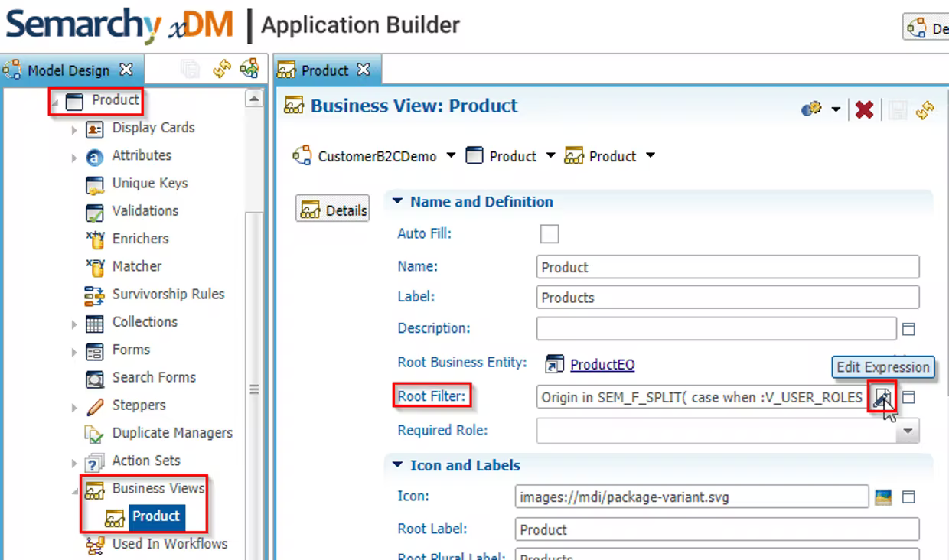The width and height of the screenshot is (949, 560).
Task: Select Unique Keys in the tree
Action: [x=150, y=183]
